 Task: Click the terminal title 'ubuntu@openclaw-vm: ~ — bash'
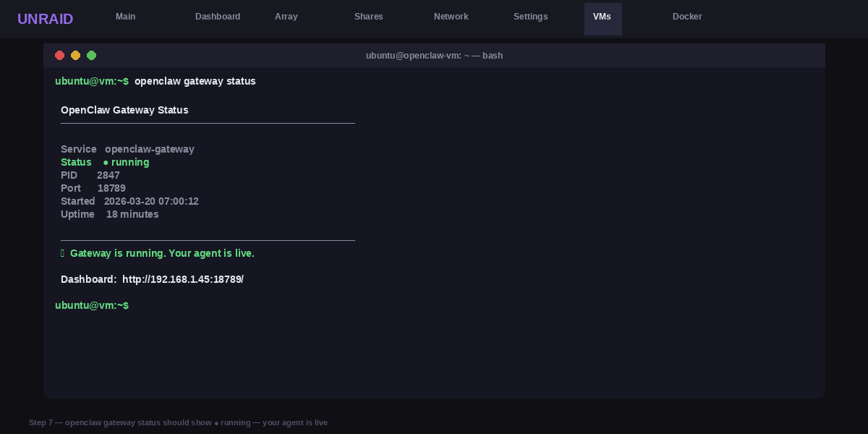point(434,56)
